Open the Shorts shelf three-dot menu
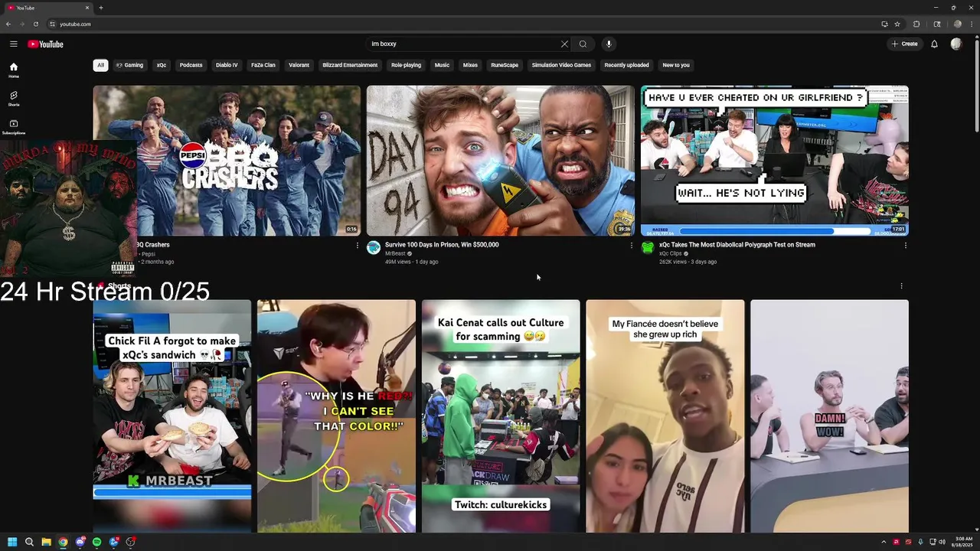The image size is (980, 551). pos(901,286)
